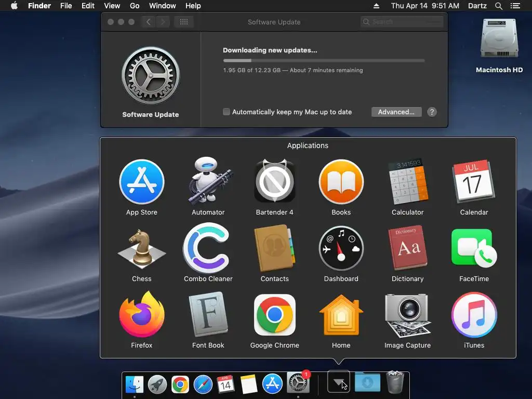Open the View menu
Viewport: 532px width, 399px height.
pos(112,6)
